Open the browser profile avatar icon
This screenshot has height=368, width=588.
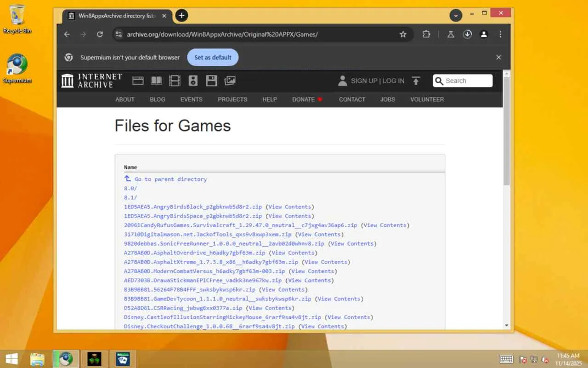click(x=484, y=34)
